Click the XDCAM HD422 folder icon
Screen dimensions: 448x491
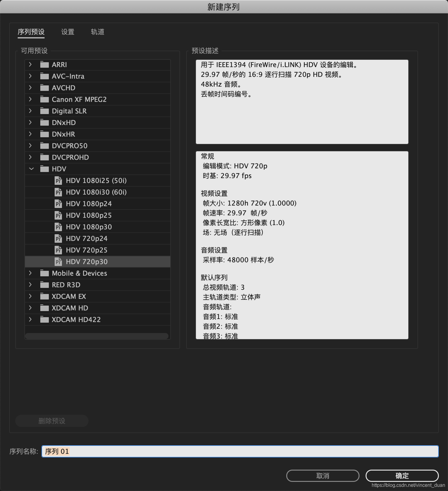45,320
